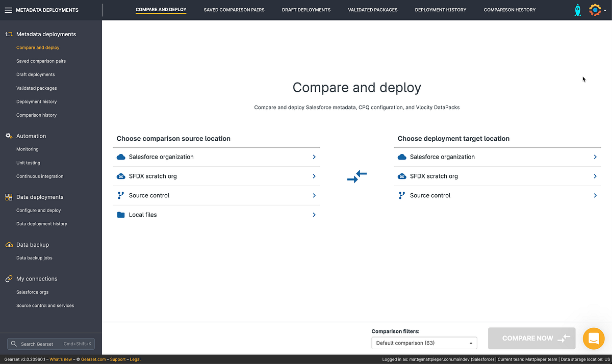
Task: Switch to the Validated Packages tab
Action: [373, 9]
